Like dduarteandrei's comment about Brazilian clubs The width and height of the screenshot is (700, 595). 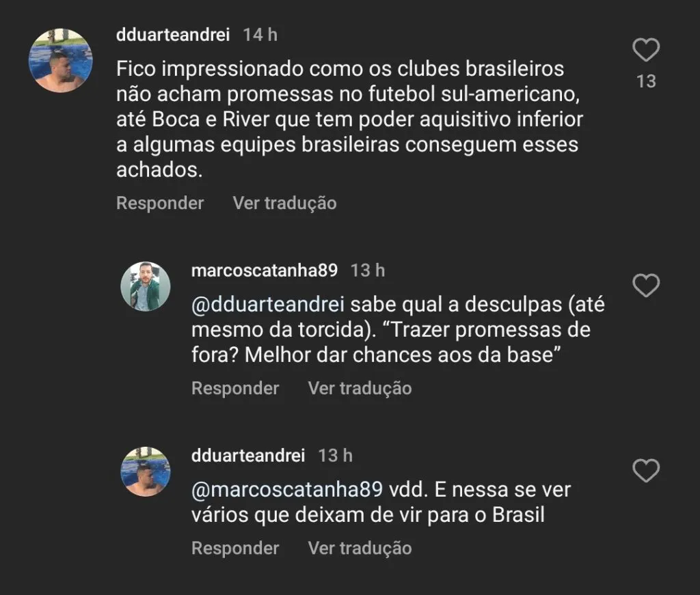645,51
